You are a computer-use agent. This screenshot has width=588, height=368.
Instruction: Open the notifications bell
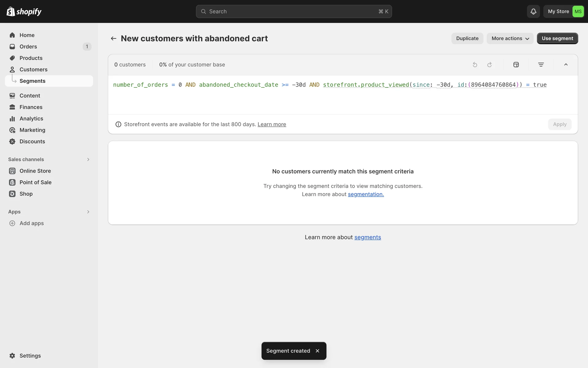click(533, 11)
